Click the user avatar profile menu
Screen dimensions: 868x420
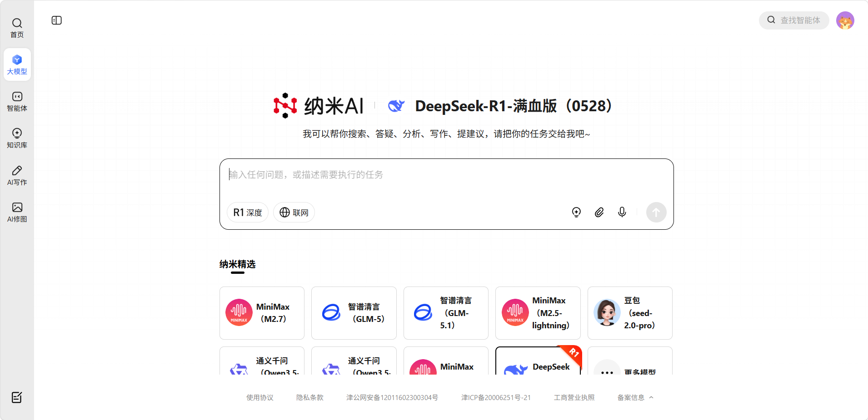point(845,20)
